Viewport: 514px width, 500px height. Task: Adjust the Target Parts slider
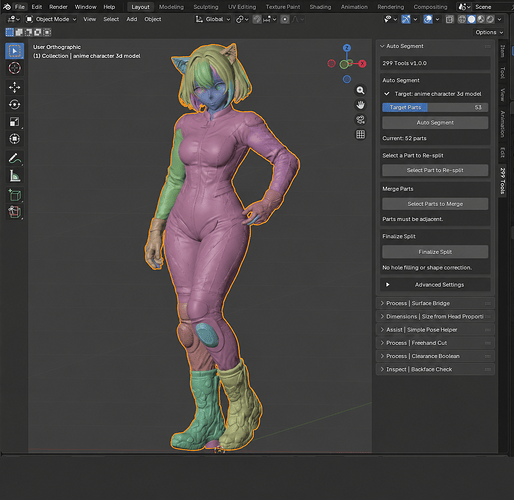(x=435, y=107)
